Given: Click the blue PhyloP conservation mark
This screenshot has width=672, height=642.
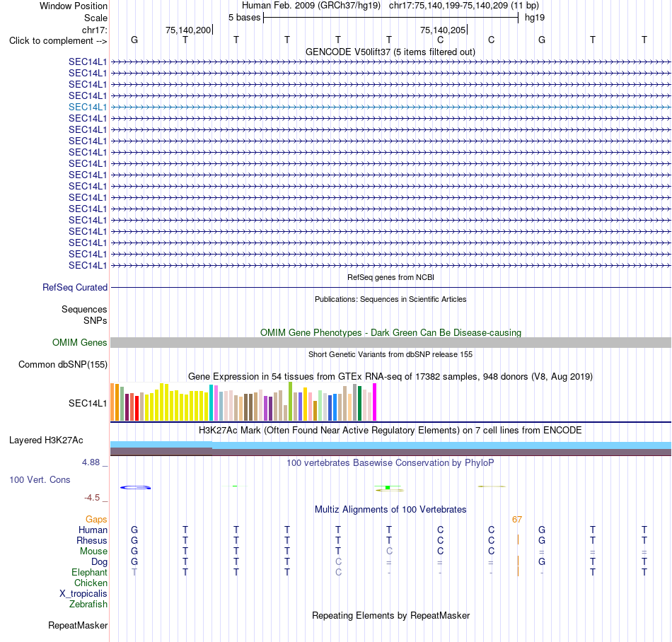Looking at the screenshot, I should 135,487.
